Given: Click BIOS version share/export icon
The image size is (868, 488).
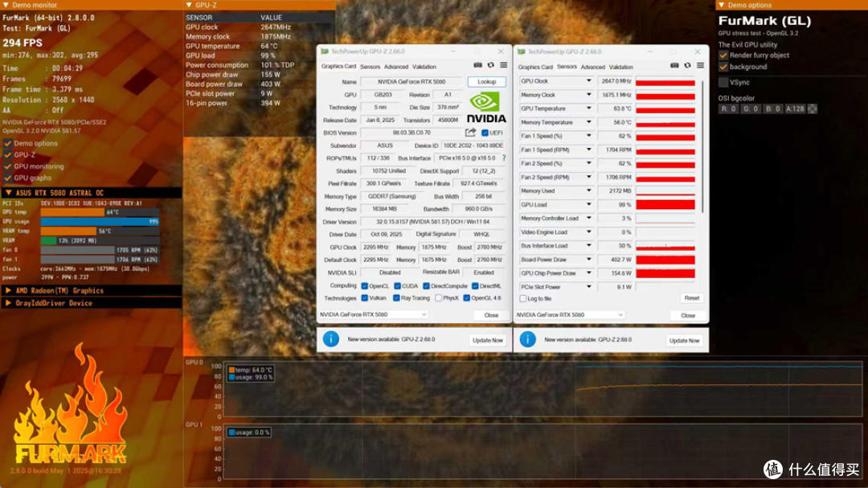Looking at the screenshot, I should tap(470, 133).
